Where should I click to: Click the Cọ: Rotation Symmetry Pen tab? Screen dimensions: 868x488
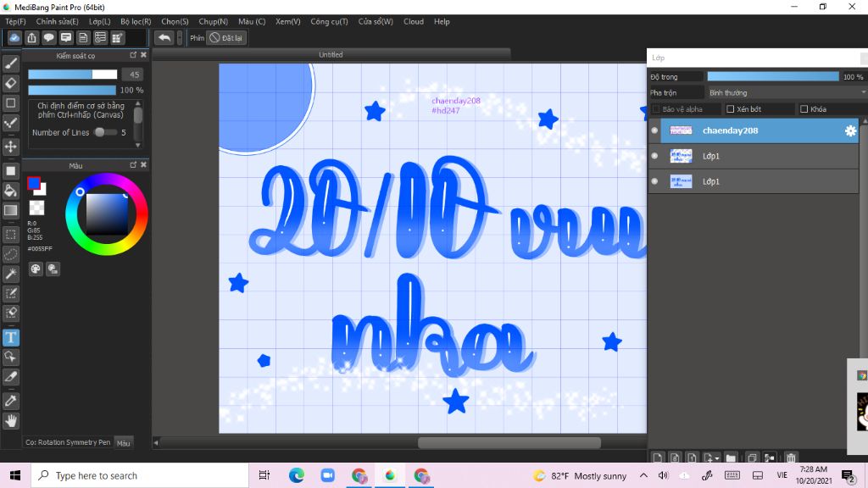click(68, 442)
